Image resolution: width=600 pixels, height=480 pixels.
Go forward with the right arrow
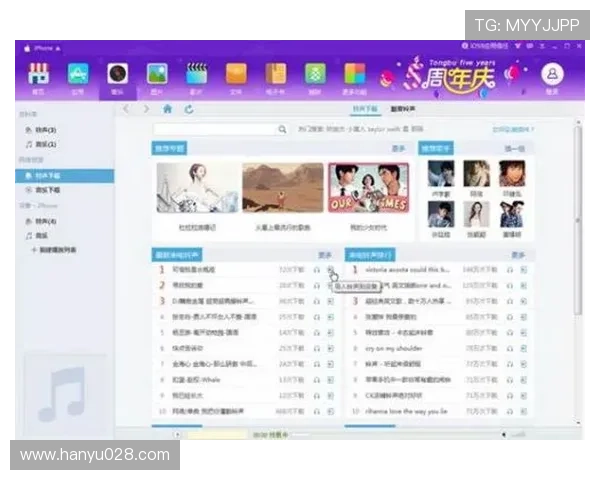click(x=146, y=109)
